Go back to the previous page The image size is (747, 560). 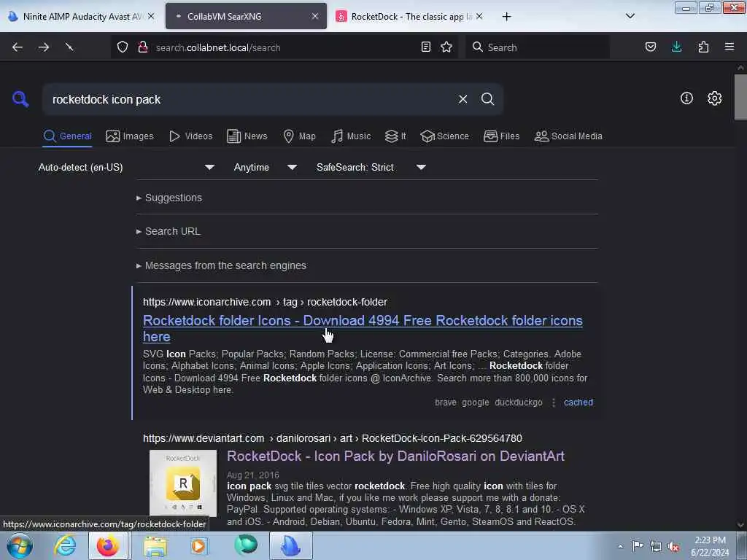coord(18,47)
